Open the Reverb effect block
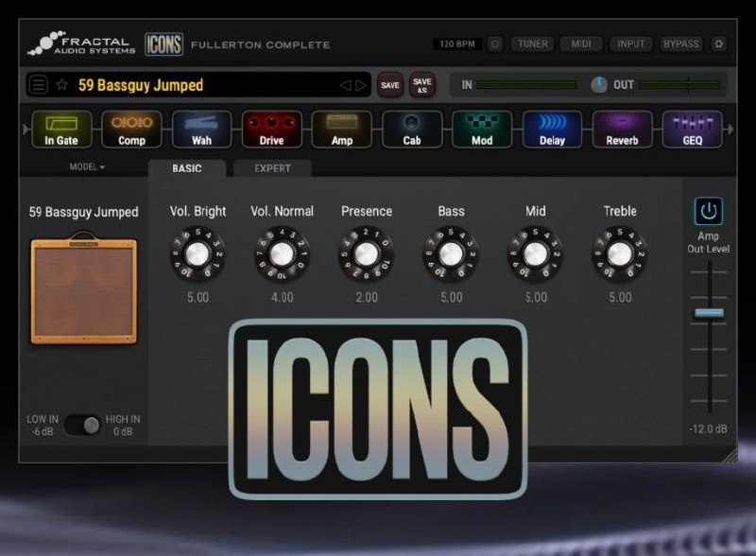This screenshot has width=756, height=556. pyautogui.click(x=622, y=129)
